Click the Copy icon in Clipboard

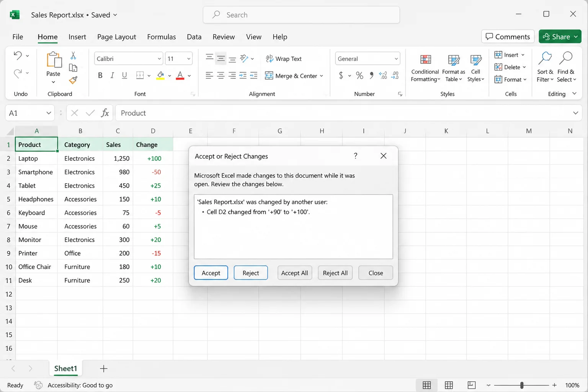point(73,68)
